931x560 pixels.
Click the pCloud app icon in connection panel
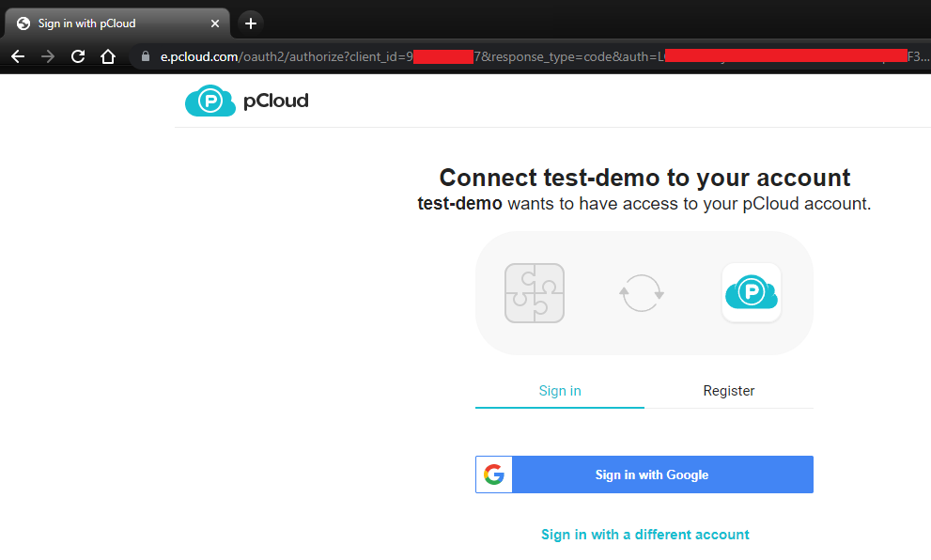tap(751, 293)
